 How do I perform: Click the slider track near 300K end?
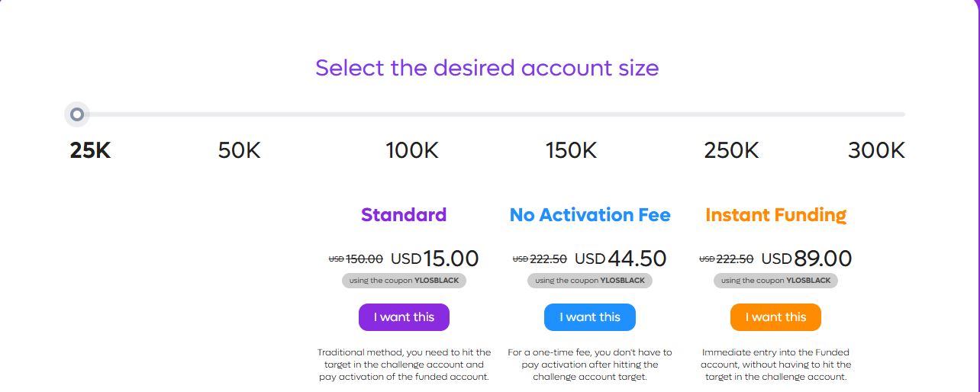point(893,114)
